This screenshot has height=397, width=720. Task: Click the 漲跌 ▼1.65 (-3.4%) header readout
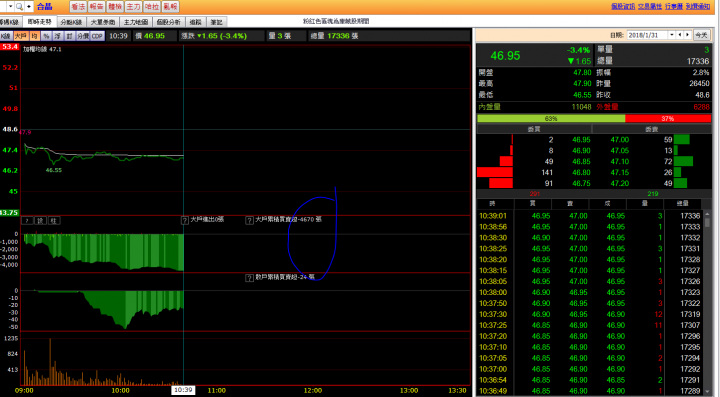[x=214, y=36]
